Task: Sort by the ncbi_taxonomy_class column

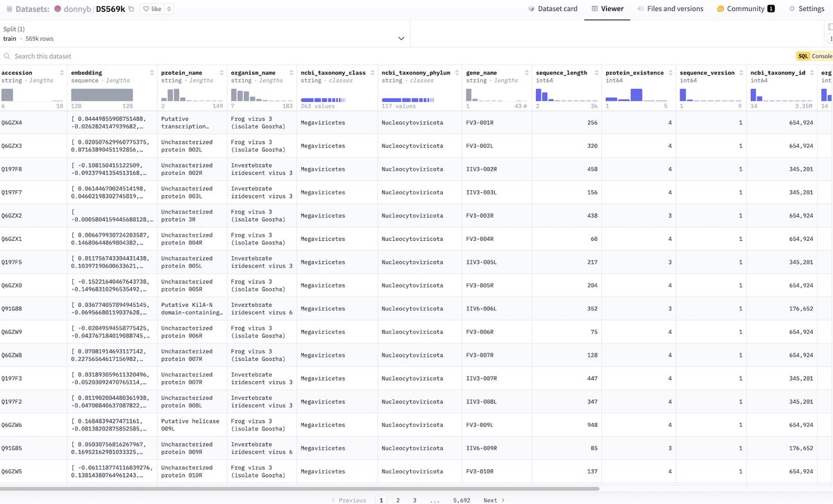Action: click(371, 72)
